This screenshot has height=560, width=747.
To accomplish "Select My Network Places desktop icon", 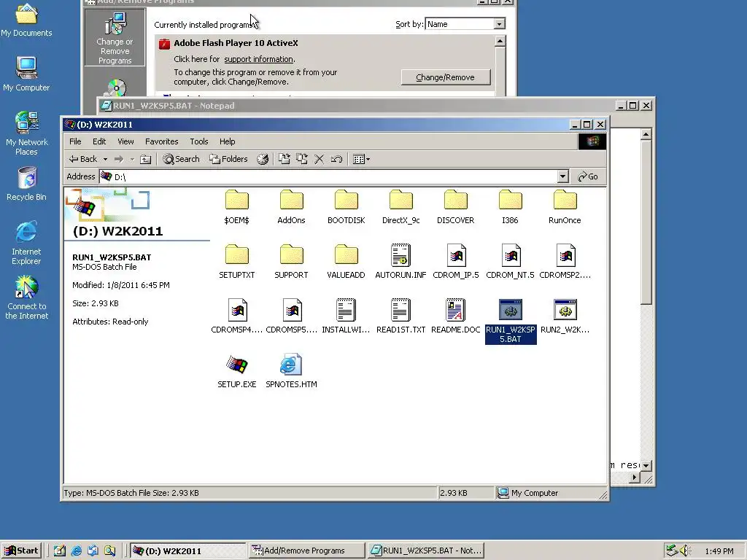I will [x=26, y=133].
